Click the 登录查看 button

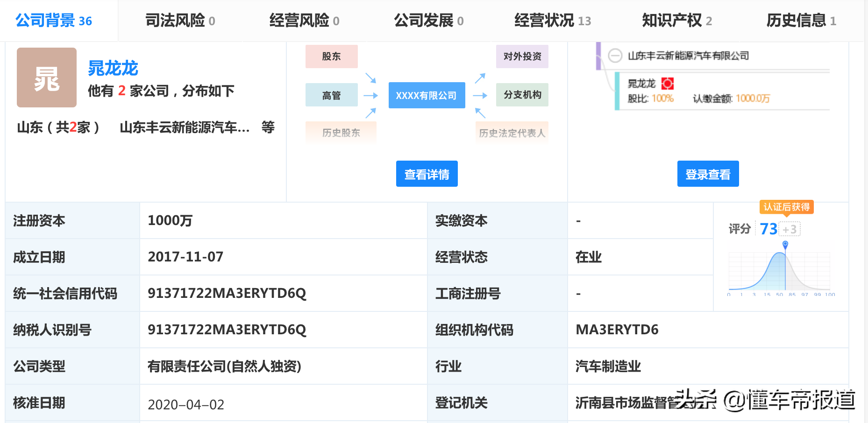[x=708, y=174]
